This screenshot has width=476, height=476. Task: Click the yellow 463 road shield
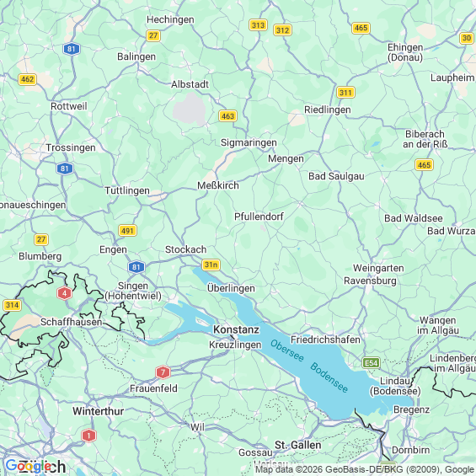pyautogui.click(x=227, y=116)
